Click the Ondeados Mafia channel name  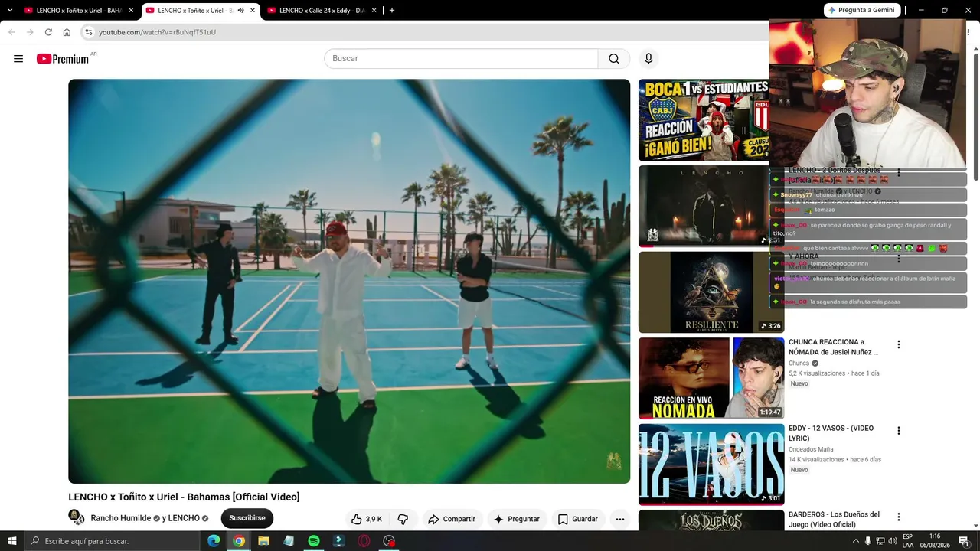tap(811, 449)
